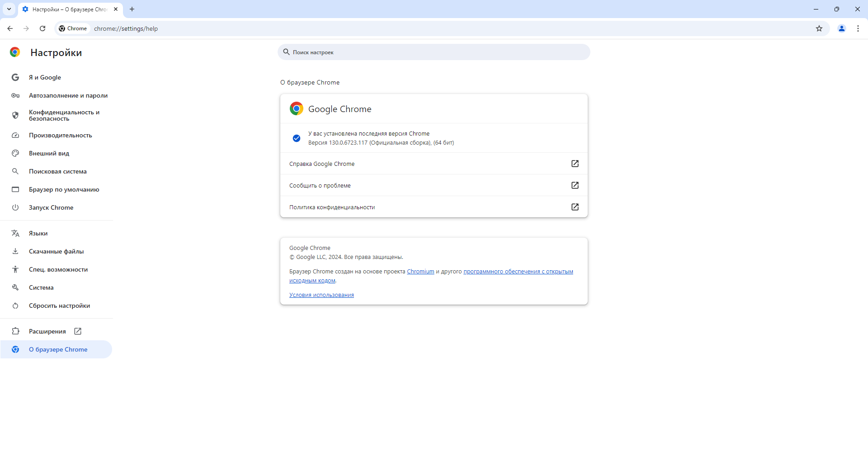The height and width of the screenshot is (470, 868).
Task: Open Я и Google section
Action: pos(57,77)
